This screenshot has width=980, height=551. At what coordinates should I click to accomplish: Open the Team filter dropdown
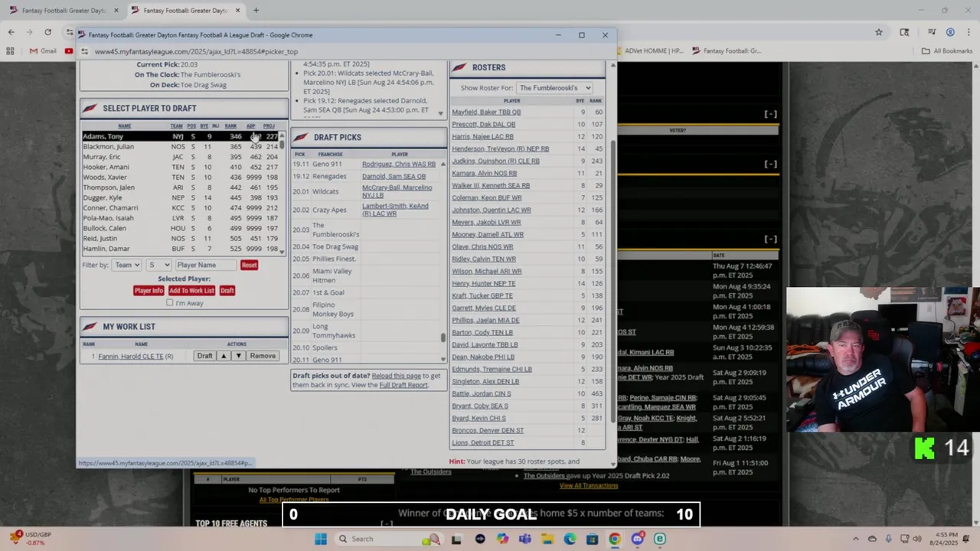[126, 265]
